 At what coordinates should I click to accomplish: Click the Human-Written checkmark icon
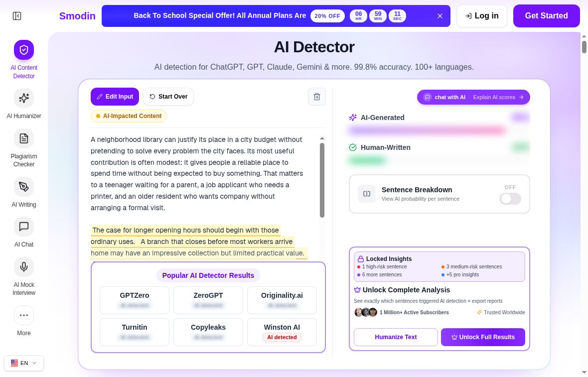(353, 147)
